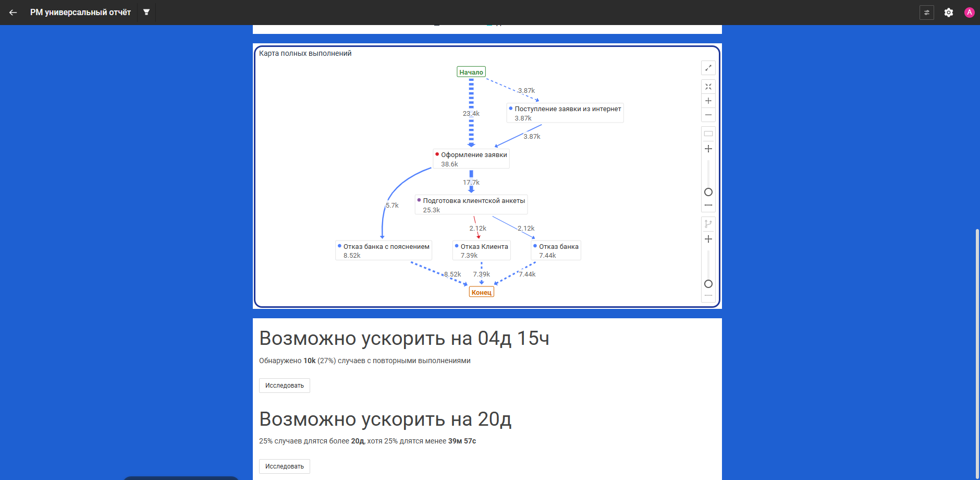Decrease the number of displayed activities
The height and width of the screenshot is (480, 980).
[708, 206]
